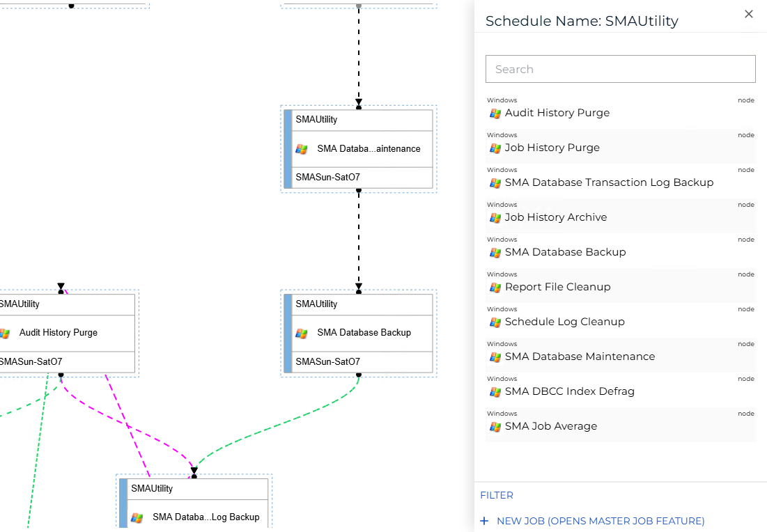Click Windows icon beside SMA DBCC Index Defrag
The image size is (767, 532).
(495, 391)
